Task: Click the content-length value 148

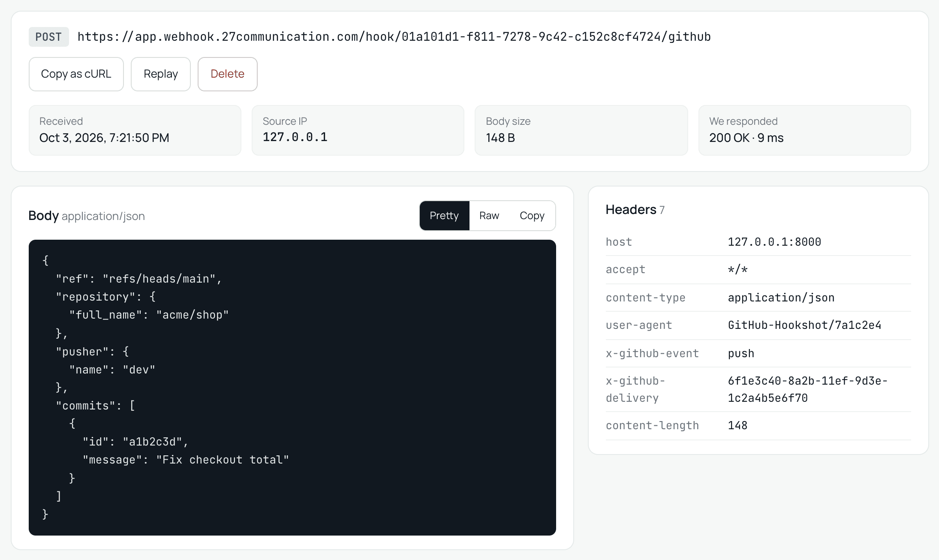Action: [x=737, y=425]
